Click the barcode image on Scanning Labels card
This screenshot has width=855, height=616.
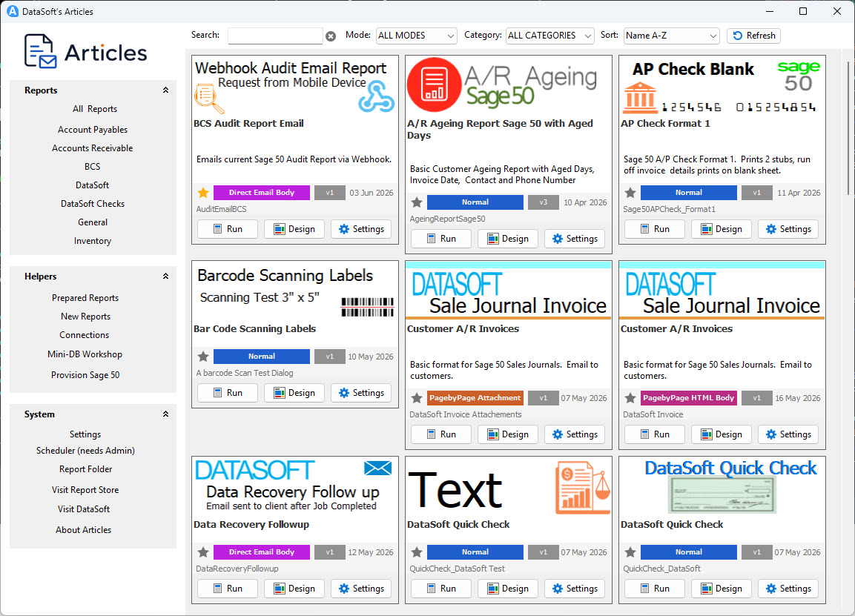[367, 307]
